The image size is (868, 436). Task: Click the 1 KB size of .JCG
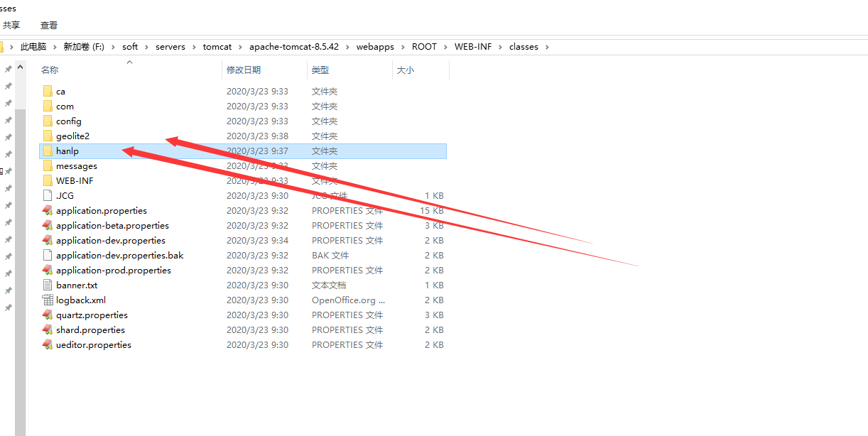click(434, 195)
